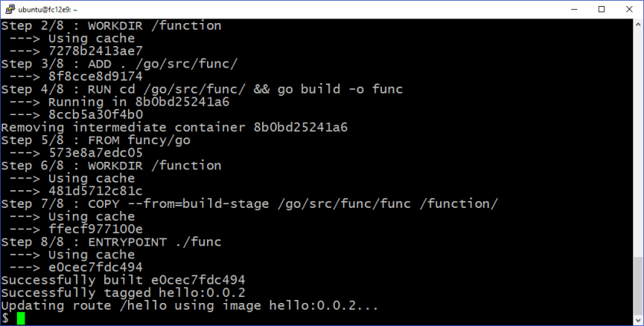Click the "Step 7/8 : COPY --from=build-stage" line
Image resolution: width=644 pixels, height=326 pixels.
pyautogui.click(x=249, y=203)
